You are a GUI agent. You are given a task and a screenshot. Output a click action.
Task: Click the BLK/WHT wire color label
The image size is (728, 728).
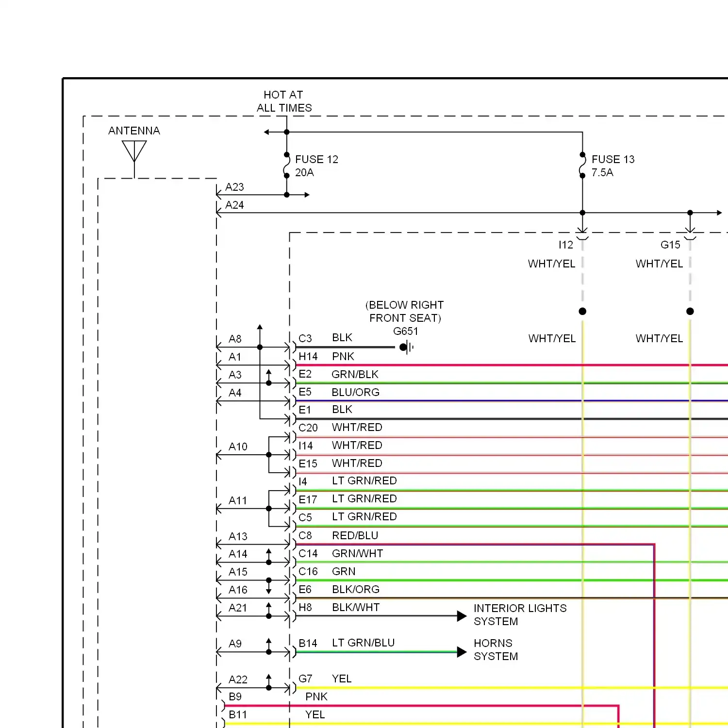click(356, 607)
